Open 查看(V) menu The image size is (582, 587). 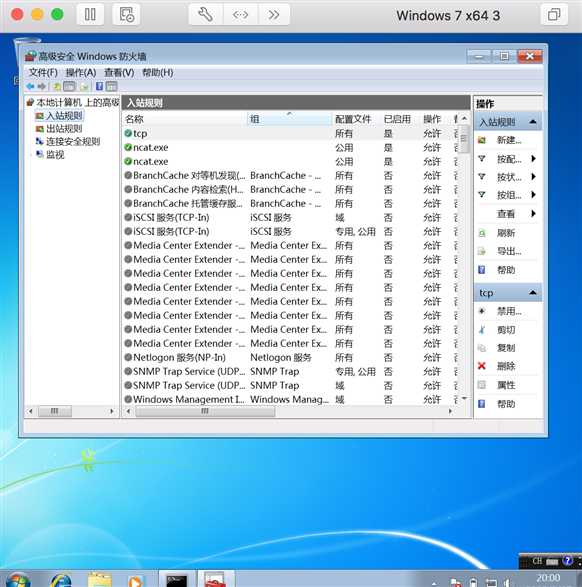119,73
